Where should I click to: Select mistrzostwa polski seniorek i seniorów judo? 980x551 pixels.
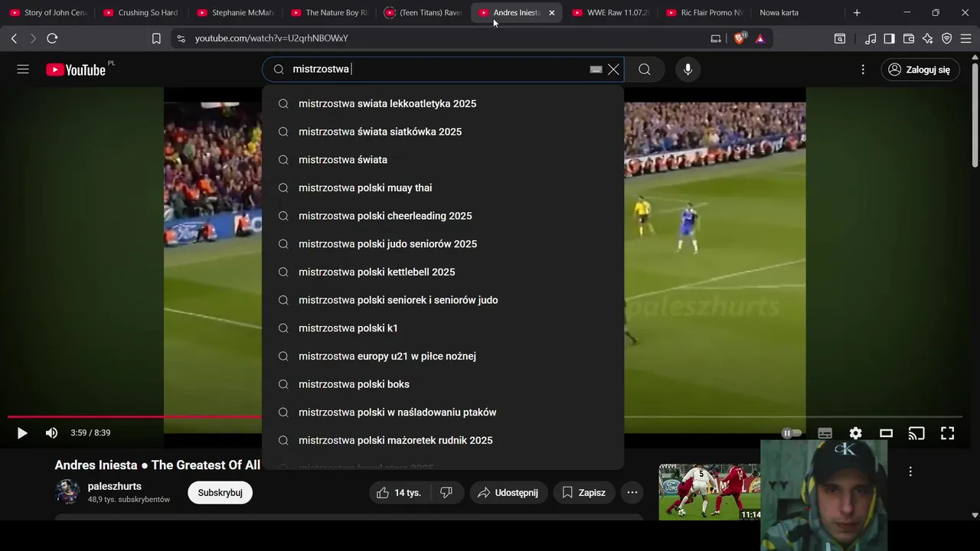click(443, 300)
